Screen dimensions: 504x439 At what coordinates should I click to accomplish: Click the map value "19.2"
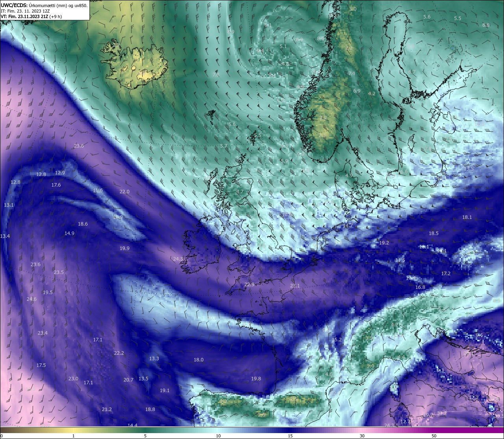tap(384, 243)
